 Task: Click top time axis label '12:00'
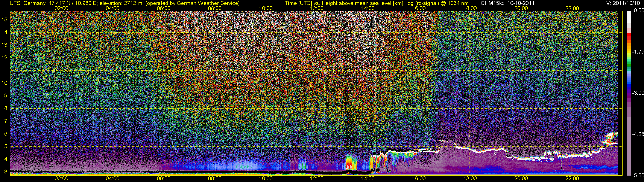pos(317,8)
